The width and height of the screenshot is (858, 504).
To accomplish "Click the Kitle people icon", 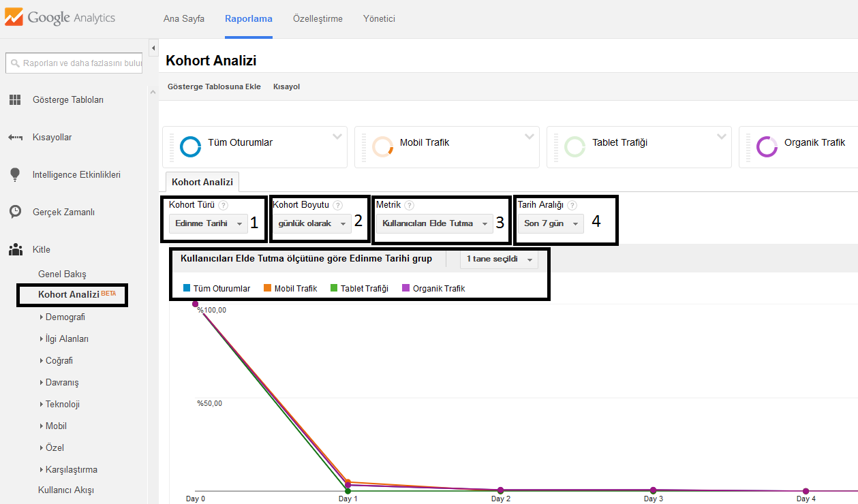I will coord(15,250).
